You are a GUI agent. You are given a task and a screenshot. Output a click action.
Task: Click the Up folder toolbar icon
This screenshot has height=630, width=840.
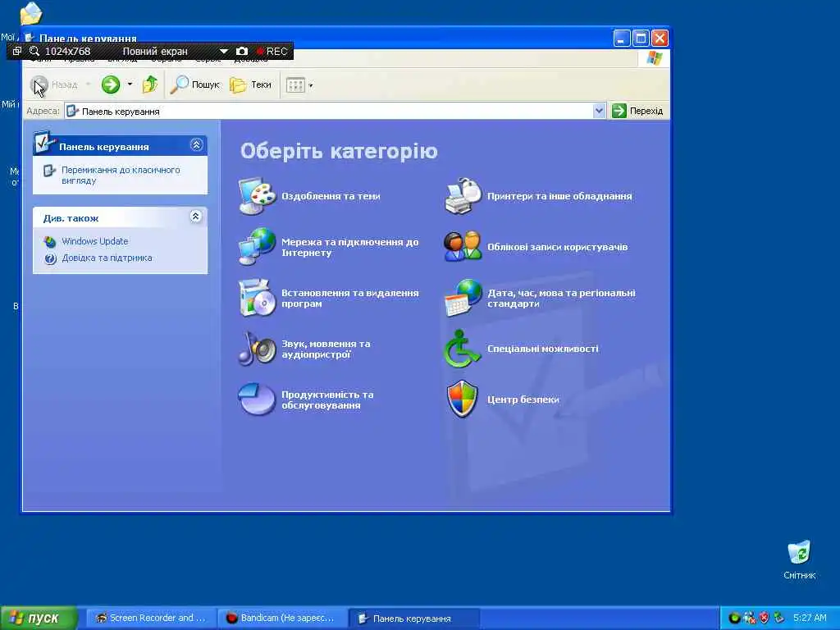[x=150, y=84]
